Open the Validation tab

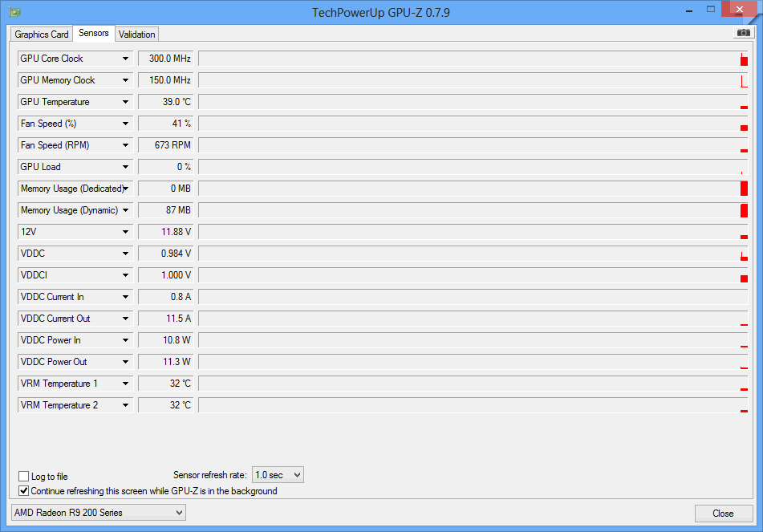136,34
